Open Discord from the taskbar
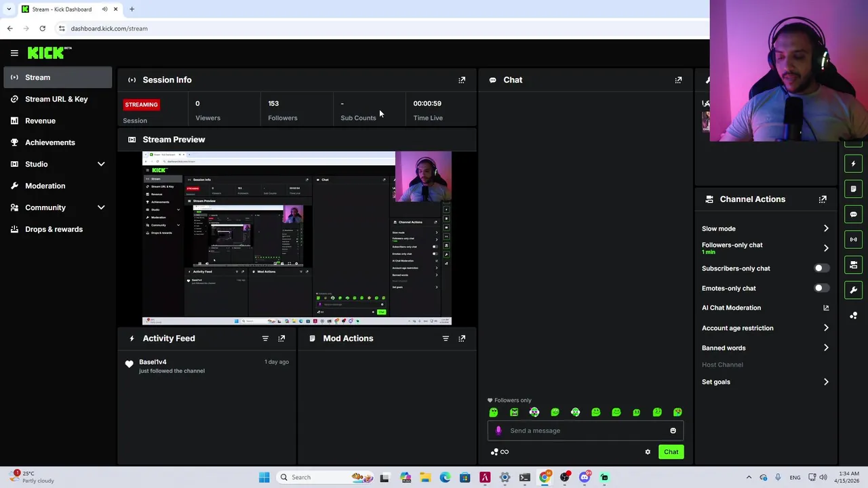Viewport: 868px width, 488px height. point(585,477)
